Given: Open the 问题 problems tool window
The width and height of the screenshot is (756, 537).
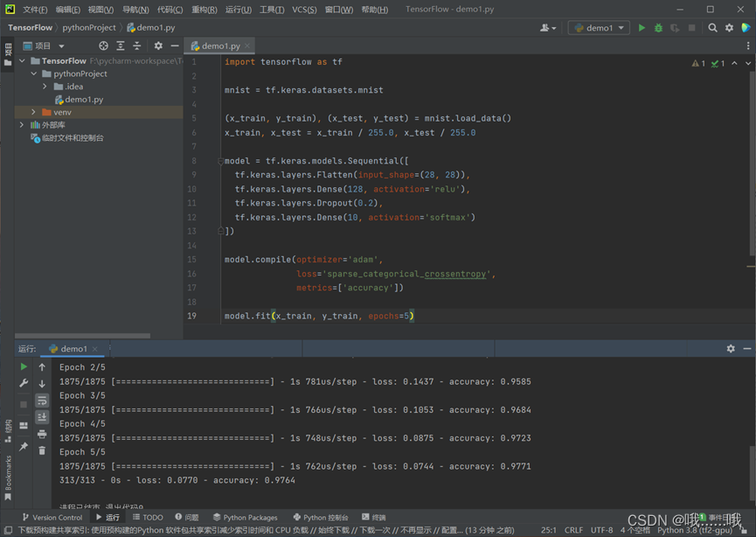Looking at the screenshot, I should click(186, 517).
